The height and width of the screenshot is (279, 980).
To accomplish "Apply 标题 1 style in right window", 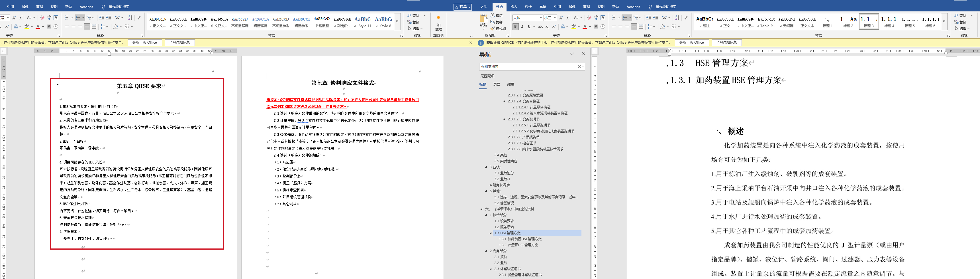I will pyautogui.click(x=827, y=22).
